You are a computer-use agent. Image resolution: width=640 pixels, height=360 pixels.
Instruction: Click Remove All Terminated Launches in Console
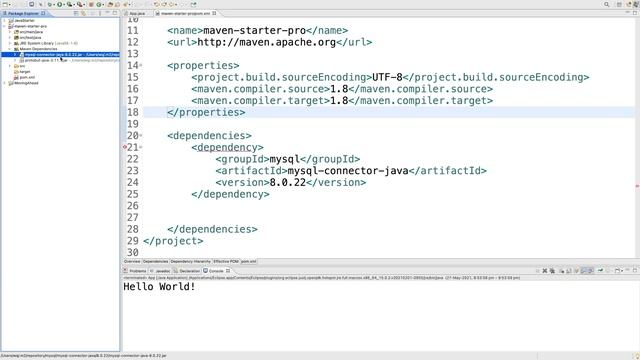coord(552,271)
